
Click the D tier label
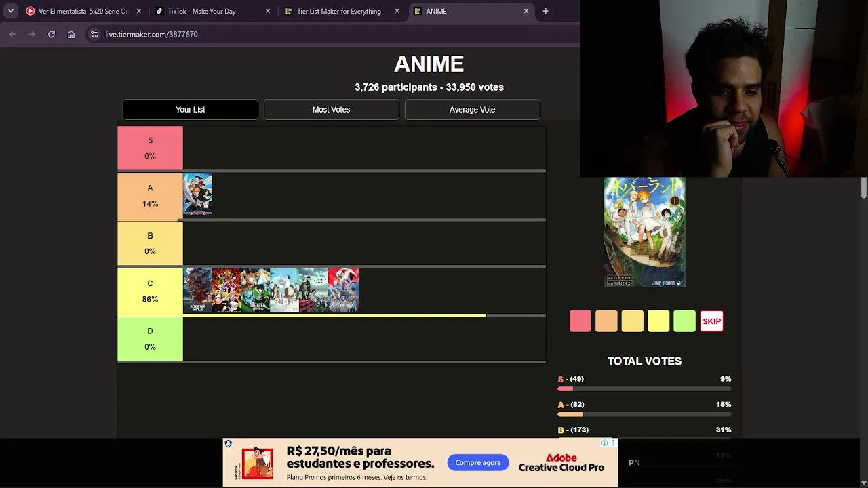tap(151, 339)
